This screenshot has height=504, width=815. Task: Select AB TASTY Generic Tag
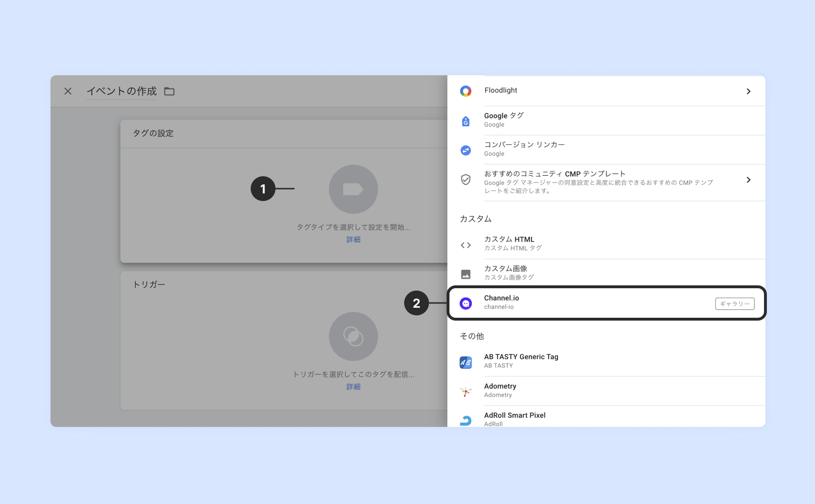(x=606, y=362)
